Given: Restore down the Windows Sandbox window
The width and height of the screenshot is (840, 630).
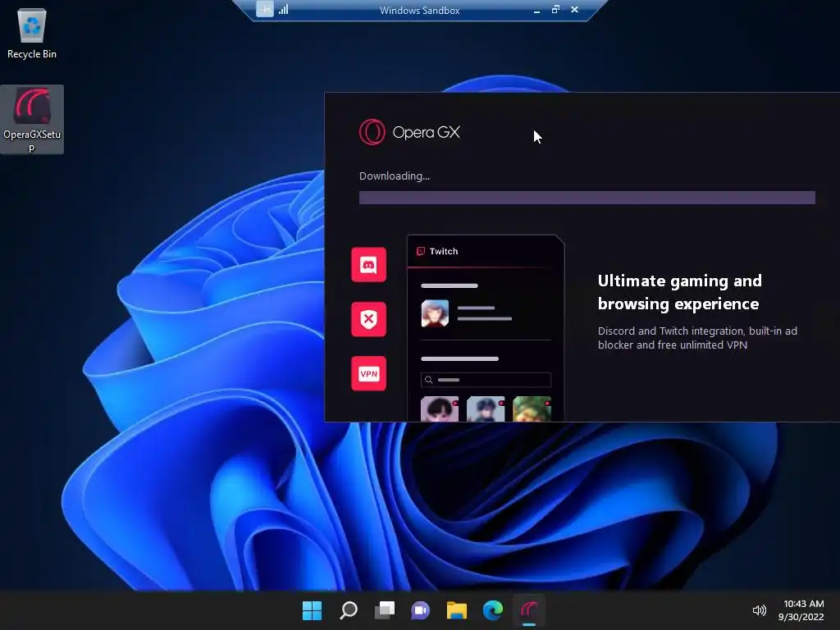Looking at the screenshot, I should (555, 10).
